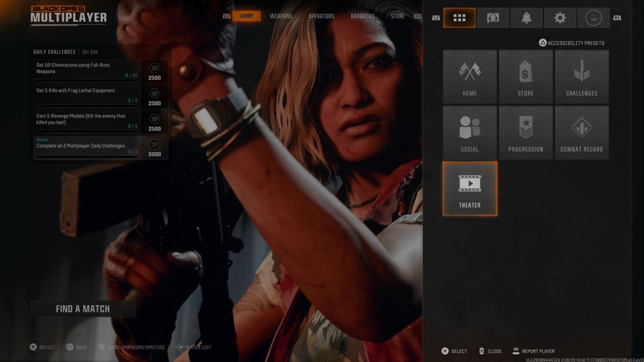
Task: Click the Full-Auto challenge progress bar
Action: [x=87, y=80]
